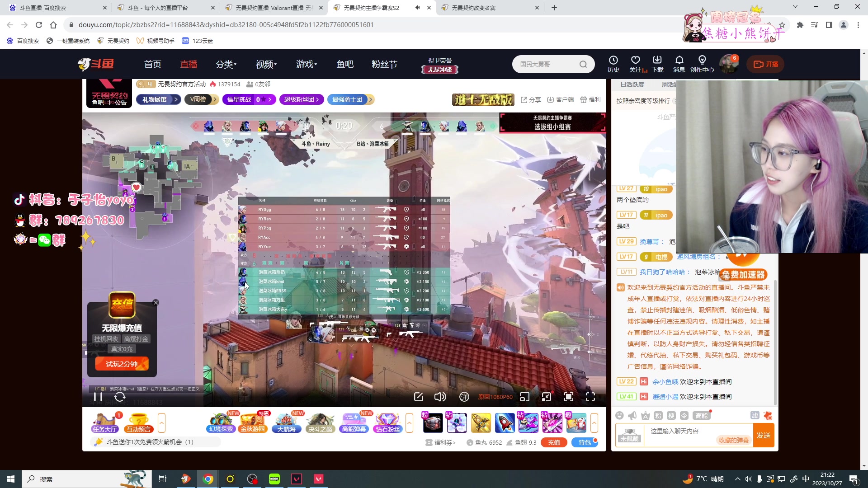Expand the 视频 videos menu

[x=266, y=64]
